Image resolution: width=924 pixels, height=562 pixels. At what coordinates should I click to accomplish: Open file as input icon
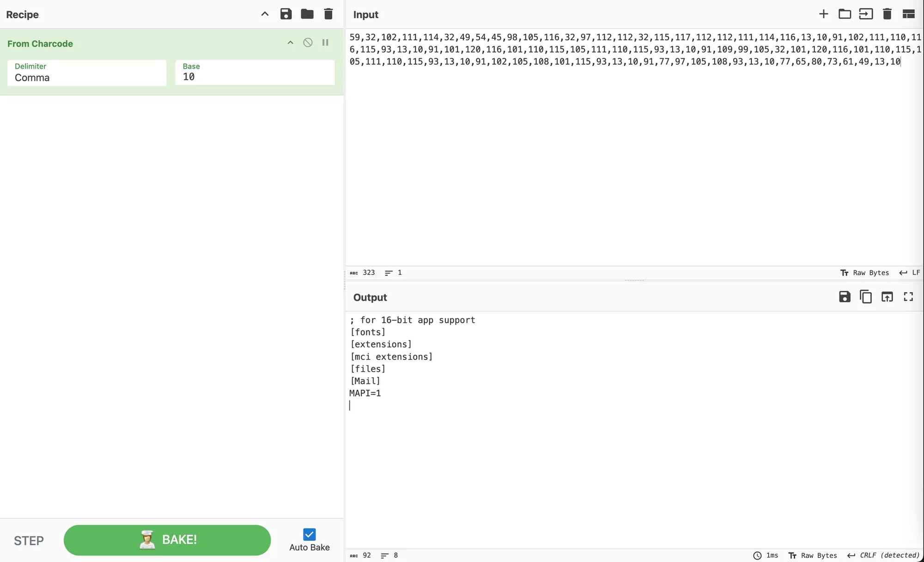point(866,14)
